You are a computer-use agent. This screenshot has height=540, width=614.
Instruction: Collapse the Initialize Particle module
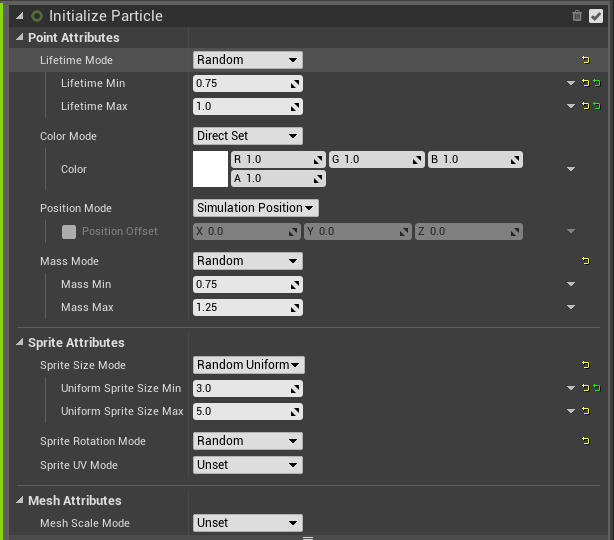(20, 16)
